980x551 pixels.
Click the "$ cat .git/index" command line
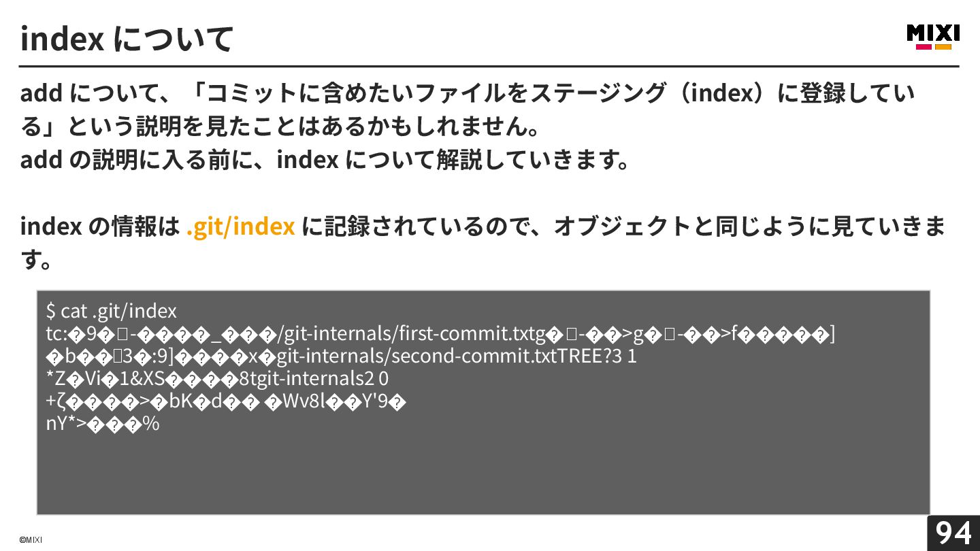tap(111, 312)
